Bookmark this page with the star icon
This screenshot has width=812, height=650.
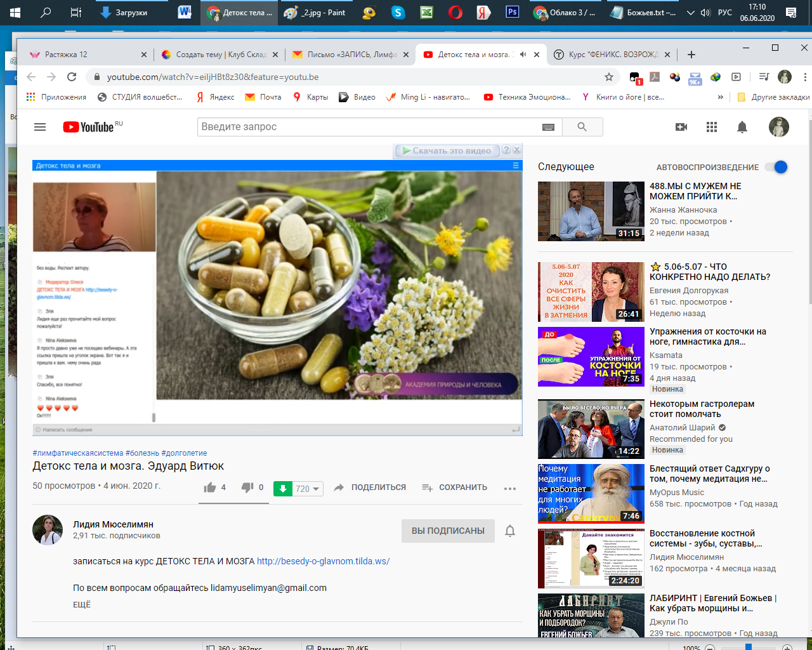609,77
